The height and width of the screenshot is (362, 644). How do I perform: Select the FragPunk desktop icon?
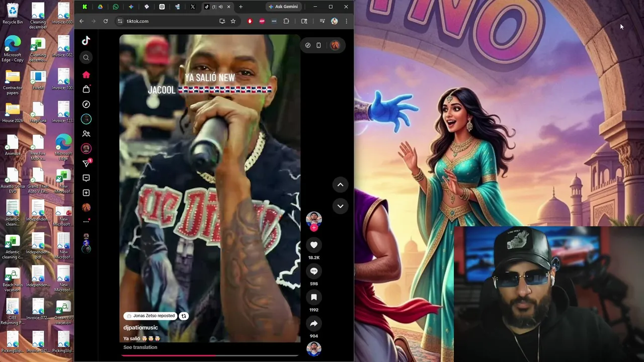point(38,113)
